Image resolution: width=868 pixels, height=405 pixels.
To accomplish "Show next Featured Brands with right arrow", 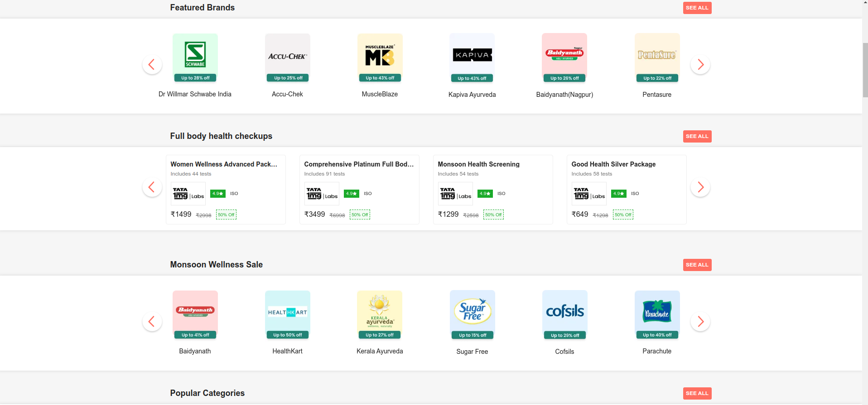I will tap(700, 65).
